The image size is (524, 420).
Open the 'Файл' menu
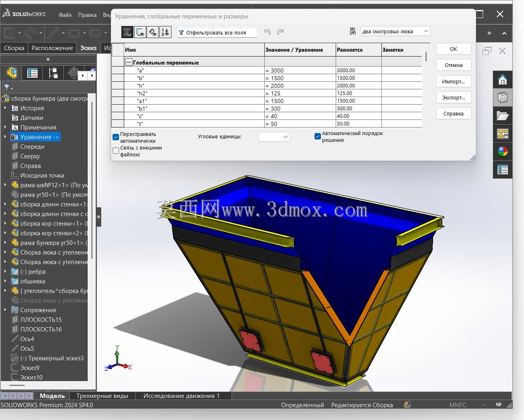[65, 15]
